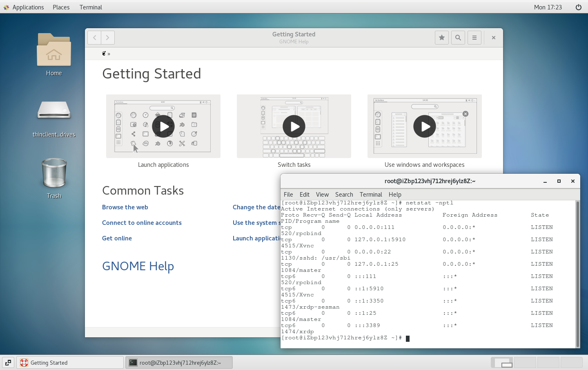
Task: Open the terminal View menu
Action: pyautogui.click(x=322, y=195)
